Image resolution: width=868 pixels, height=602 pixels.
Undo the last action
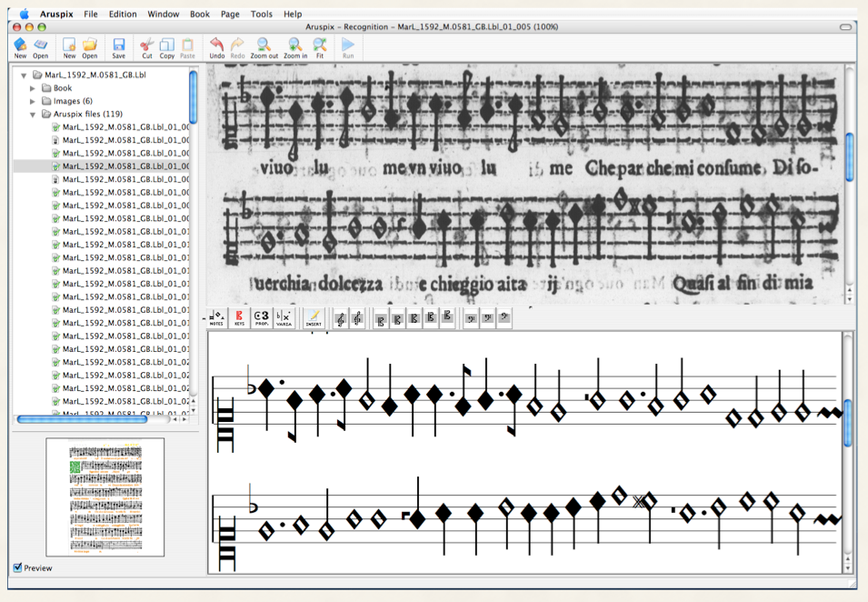tap(217, 47)
